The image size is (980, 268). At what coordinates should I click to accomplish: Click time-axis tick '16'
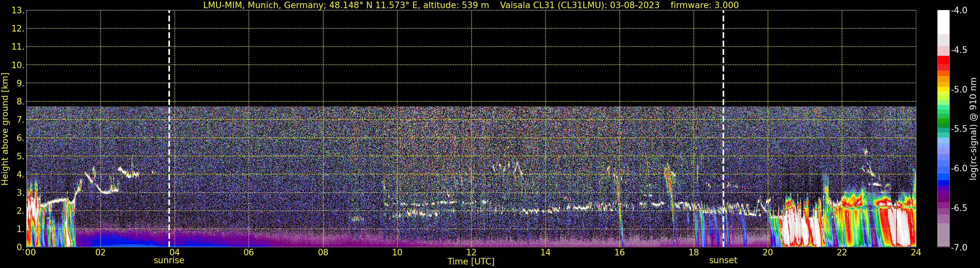[x=620, y=252]
